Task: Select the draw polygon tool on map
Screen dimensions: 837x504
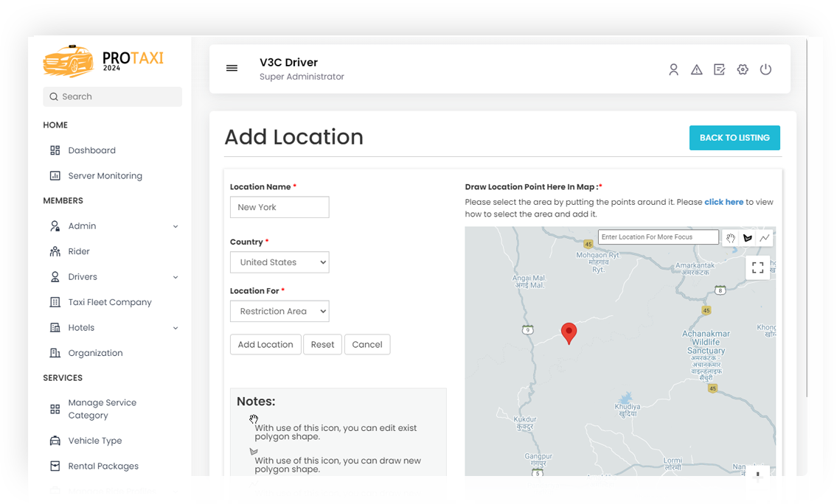Action: coord(748,238)
